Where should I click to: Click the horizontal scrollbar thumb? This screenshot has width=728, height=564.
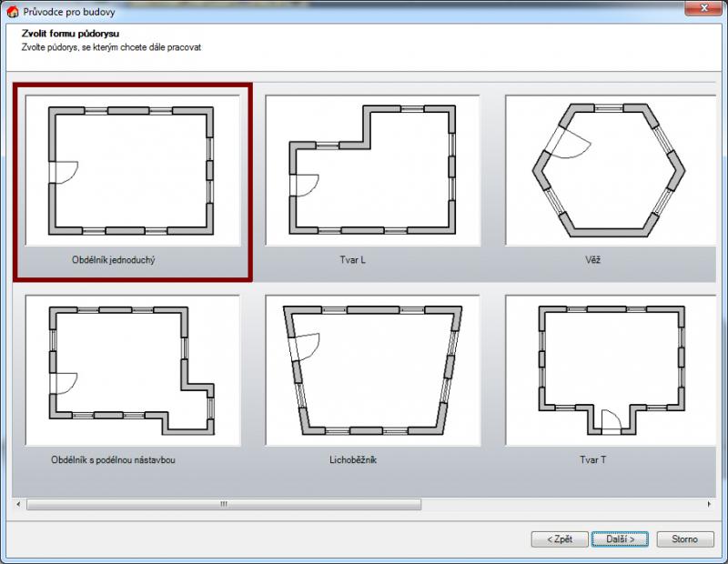click(223, 504)
